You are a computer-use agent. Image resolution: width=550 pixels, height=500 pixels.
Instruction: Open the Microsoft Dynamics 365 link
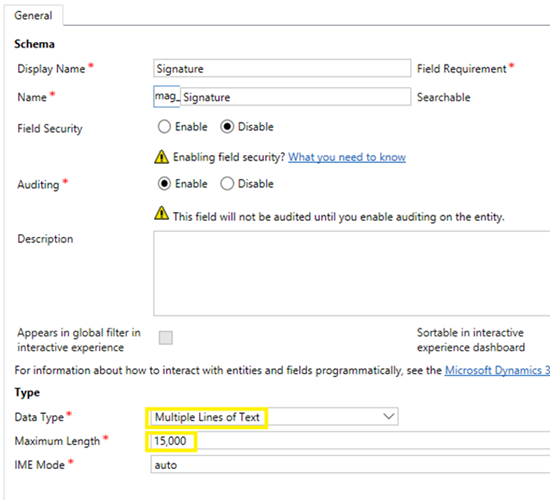(x=497, y=370)
